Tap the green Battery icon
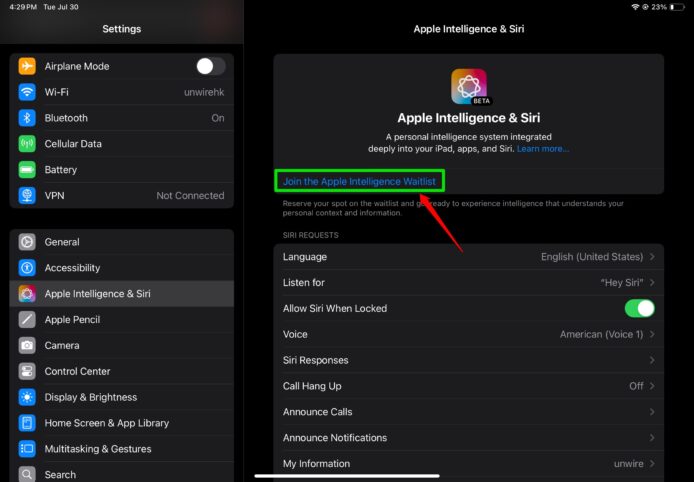The image size is (694, 482). coord(27,170)
